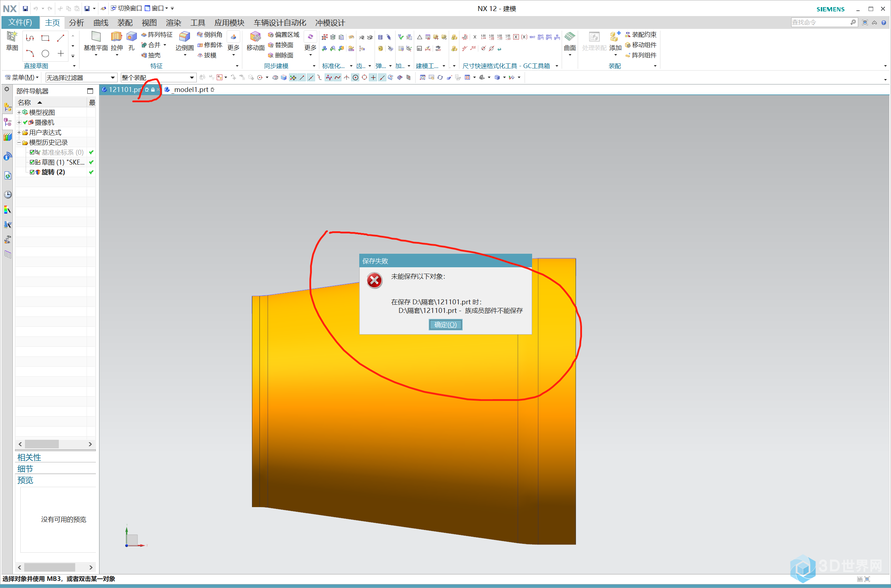Viewport: 891px width, 588px height.
Task: Open Offset Region (偏置区域) tool
Action: pos(283,35)
